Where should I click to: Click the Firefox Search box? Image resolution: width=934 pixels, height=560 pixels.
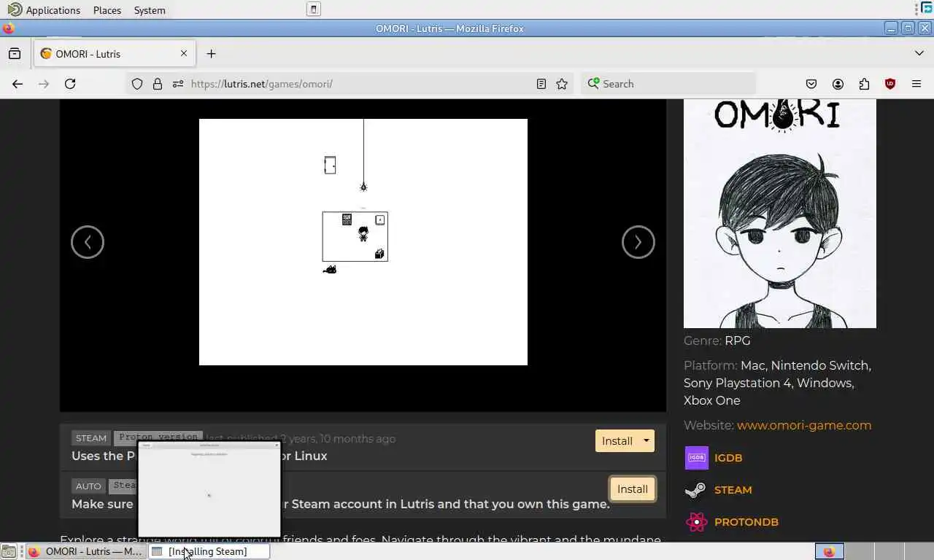pos(668,84)
